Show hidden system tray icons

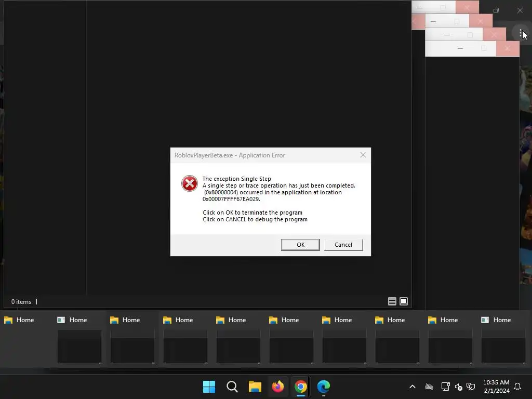click(412, 387)
